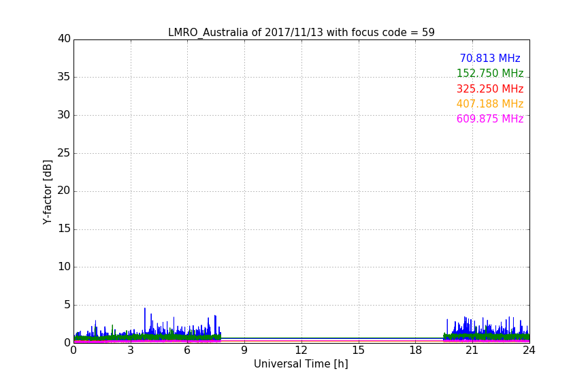Select the 609.875 MHz legend label
The width and height of the screenshot is (588, 392).
coord(490,118)
